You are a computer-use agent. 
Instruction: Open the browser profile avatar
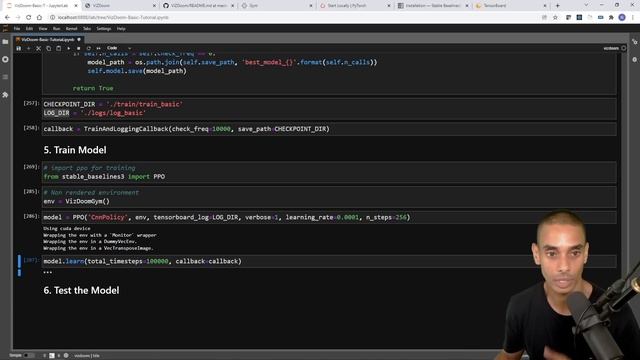(x=622, y=18)
